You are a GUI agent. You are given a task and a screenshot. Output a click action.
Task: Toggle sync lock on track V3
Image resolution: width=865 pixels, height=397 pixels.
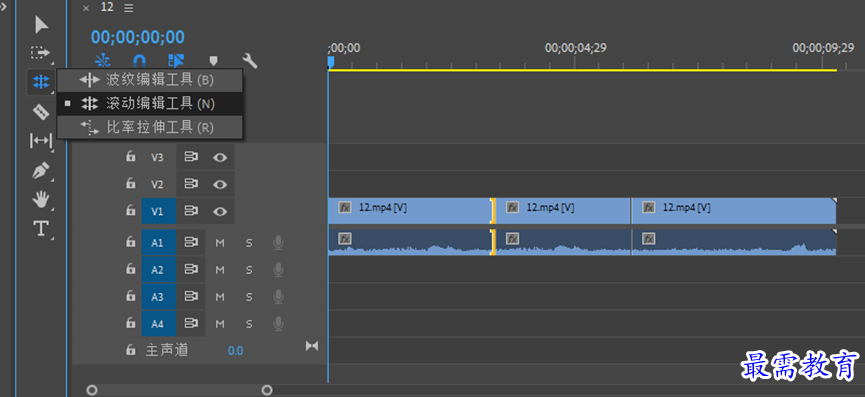click(191, 157)
